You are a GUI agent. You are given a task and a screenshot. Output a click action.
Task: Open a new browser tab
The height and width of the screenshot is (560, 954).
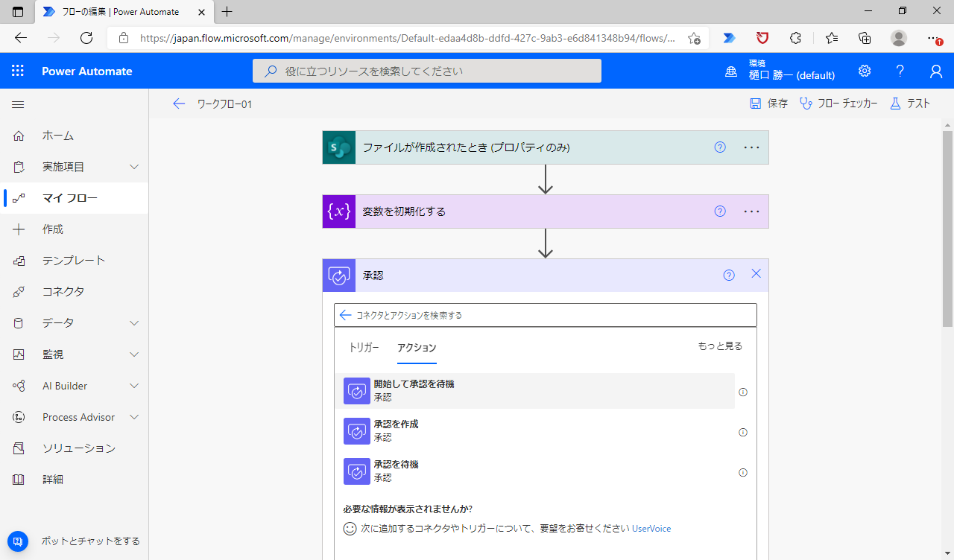click(x=227, y=11)
